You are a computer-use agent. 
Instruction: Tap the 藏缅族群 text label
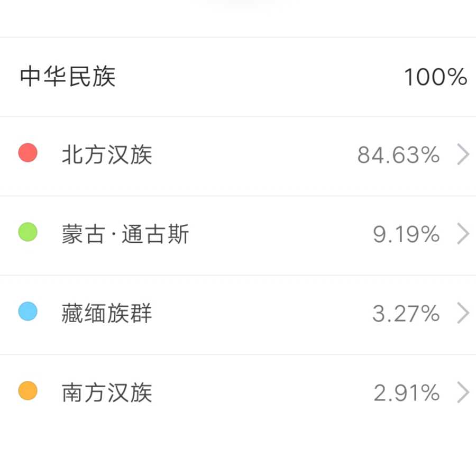(x=107, y=314)
